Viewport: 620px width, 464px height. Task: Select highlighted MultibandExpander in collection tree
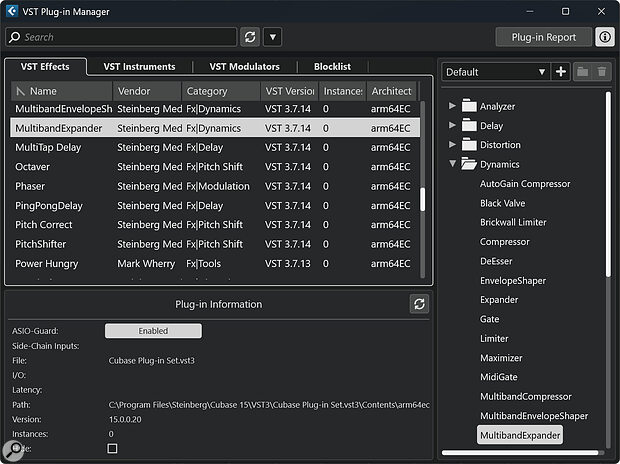[520, 435]
